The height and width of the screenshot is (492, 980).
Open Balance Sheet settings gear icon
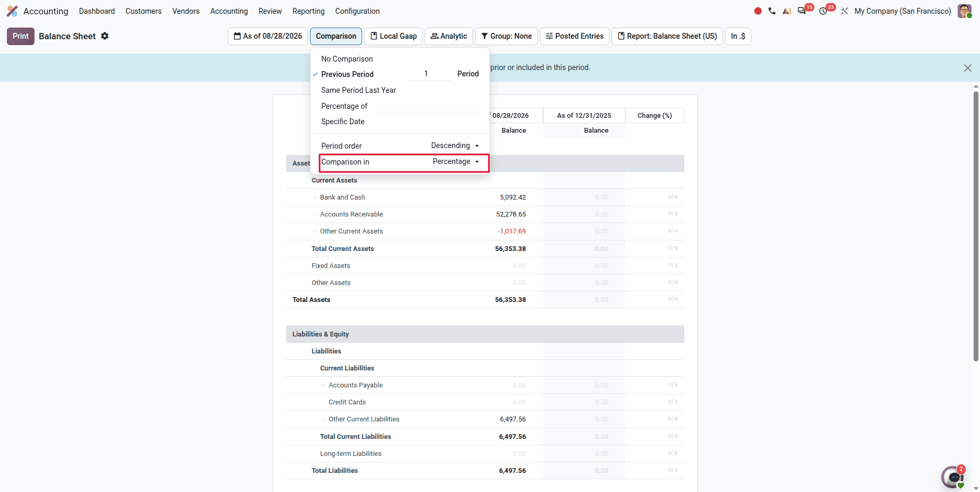(x=105, y=36)
